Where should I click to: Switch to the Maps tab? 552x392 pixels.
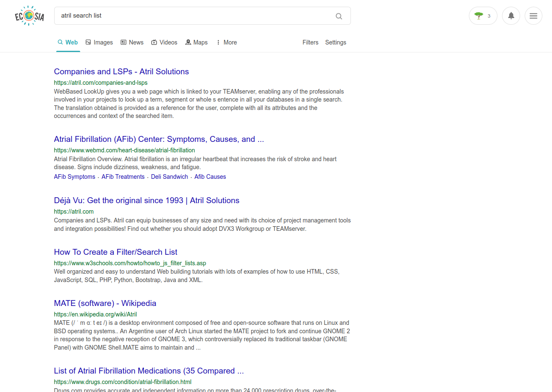click(196, 42)
